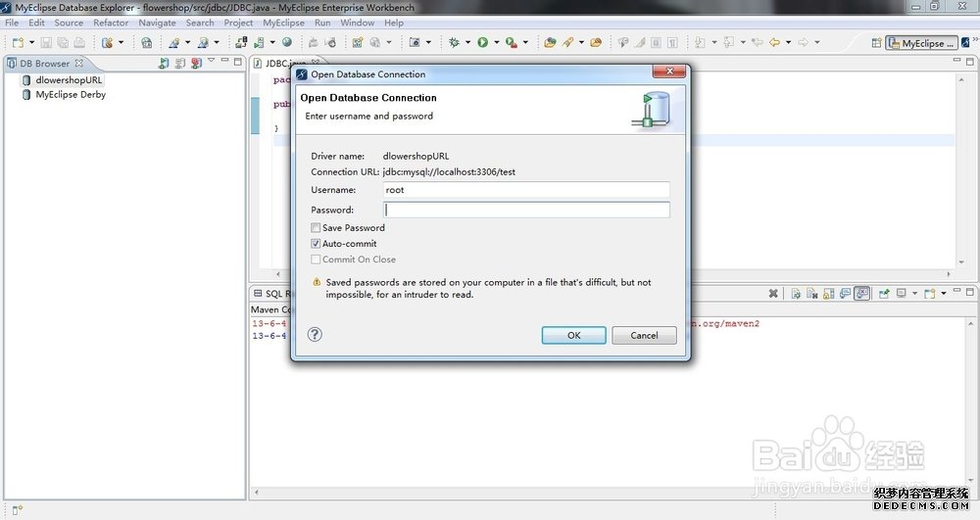Click the Save icon in main toolbar
980x520 pixels.
click(47, 43)
